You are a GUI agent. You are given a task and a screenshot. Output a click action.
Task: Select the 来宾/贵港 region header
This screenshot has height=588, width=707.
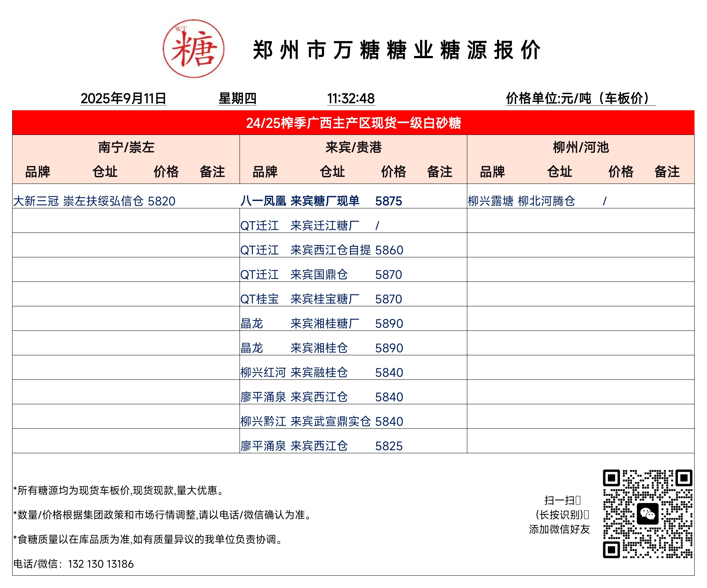click(x=353, y=147)
